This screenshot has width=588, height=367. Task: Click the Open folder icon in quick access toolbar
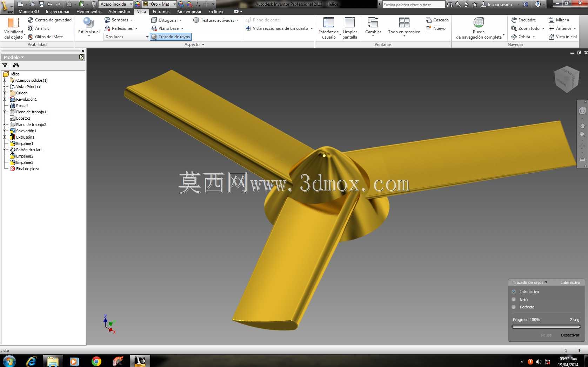pos(33,4)
